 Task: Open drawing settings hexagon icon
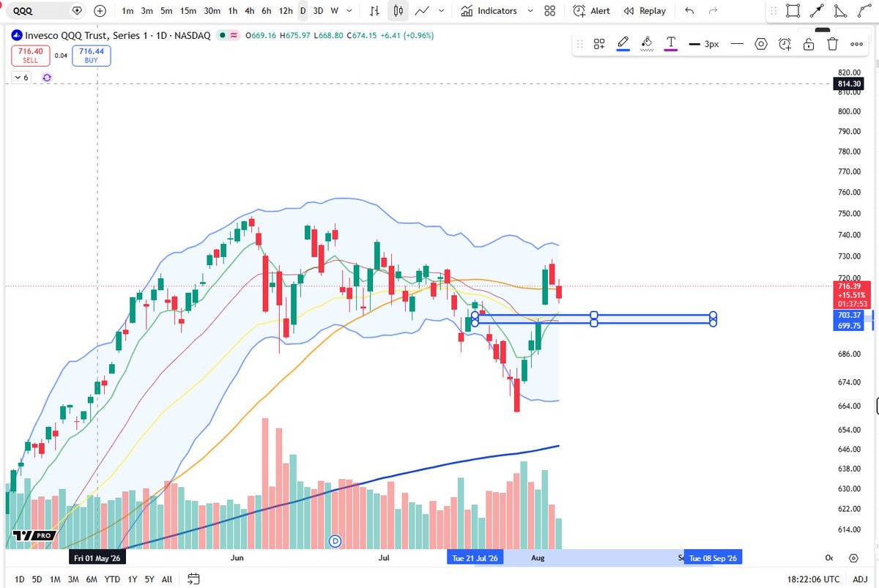click(x=761, y=44)
